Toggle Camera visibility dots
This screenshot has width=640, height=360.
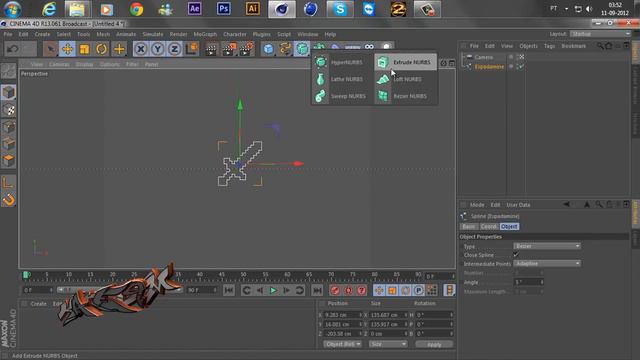(511, 57)
